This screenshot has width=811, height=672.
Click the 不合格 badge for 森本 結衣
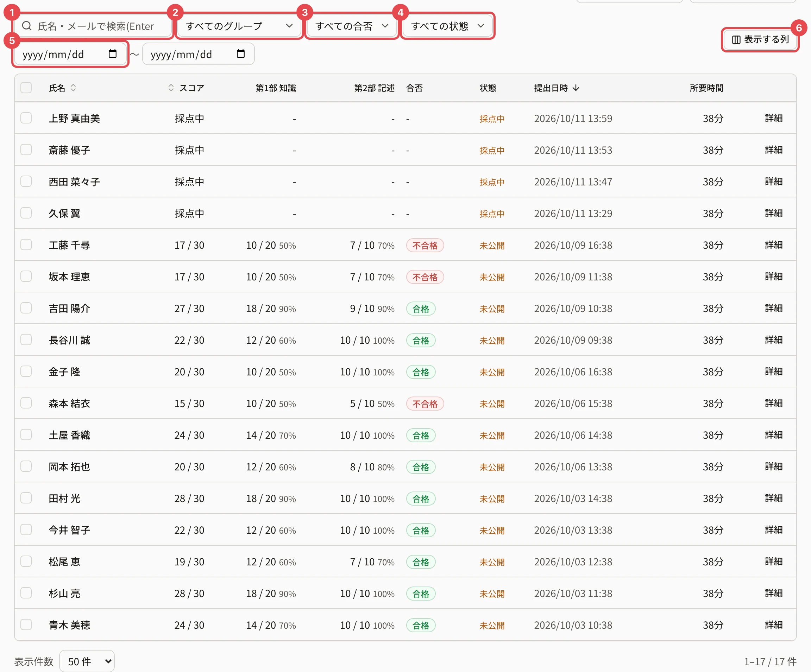425,403
